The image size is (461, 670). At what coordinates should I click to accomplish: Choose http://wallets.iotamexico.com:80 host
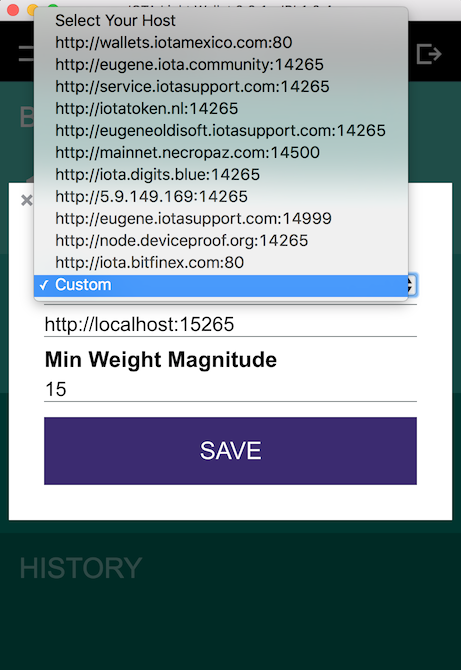[221, 43]
